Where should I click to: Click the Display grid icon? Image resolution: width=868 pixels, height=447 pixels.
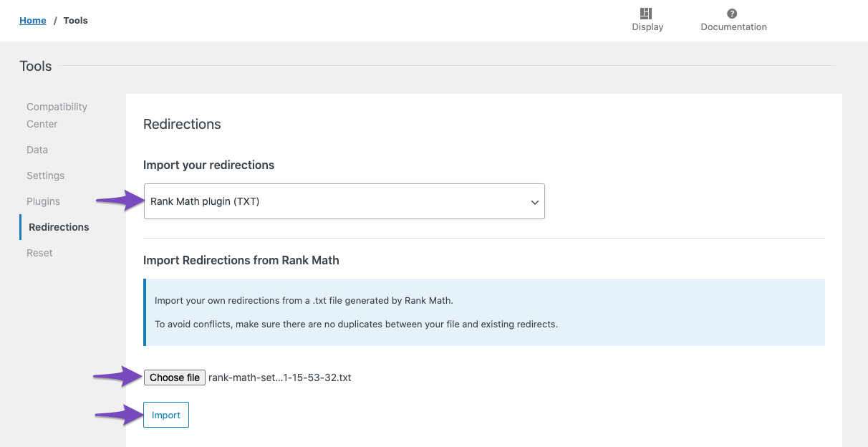click(646, 14)
